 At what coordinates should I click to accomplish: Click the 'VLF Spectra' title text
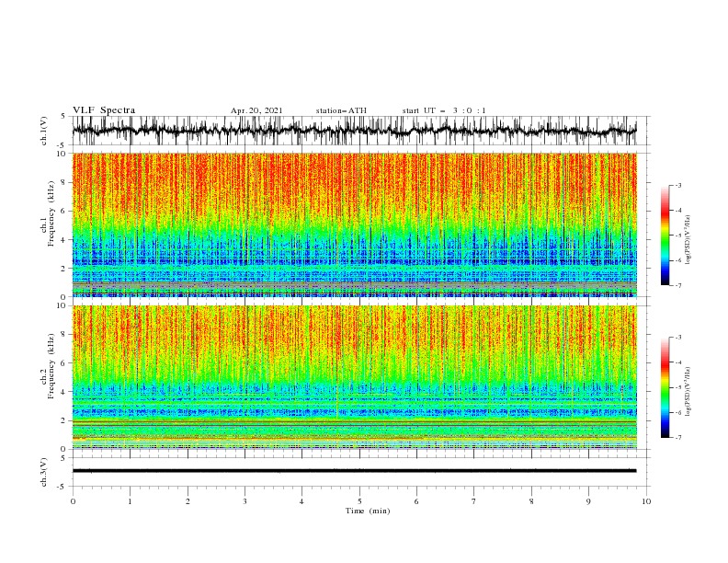pyautogui.click(x=104, y=110)
